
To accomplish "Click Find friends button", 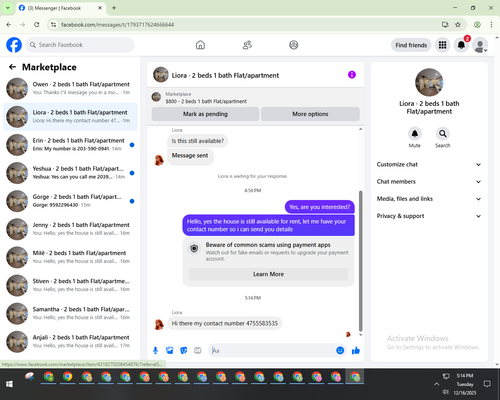I will pyautogui.click(x=411, y=45).
